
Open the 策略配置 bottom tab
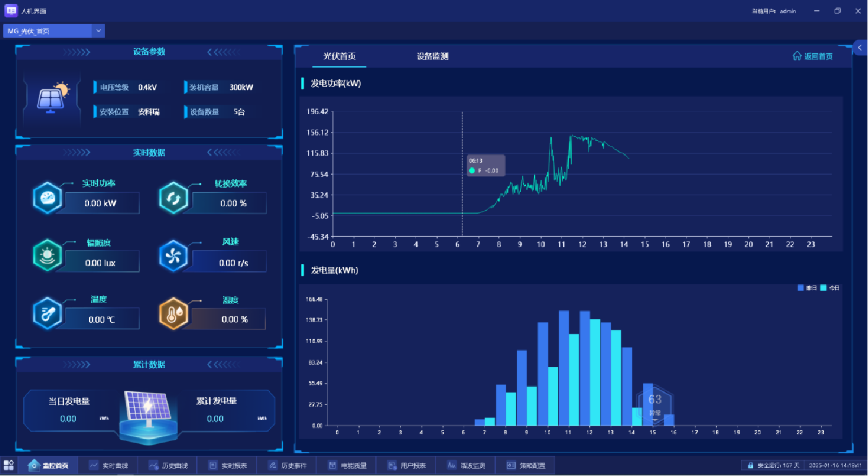[525, 465]
